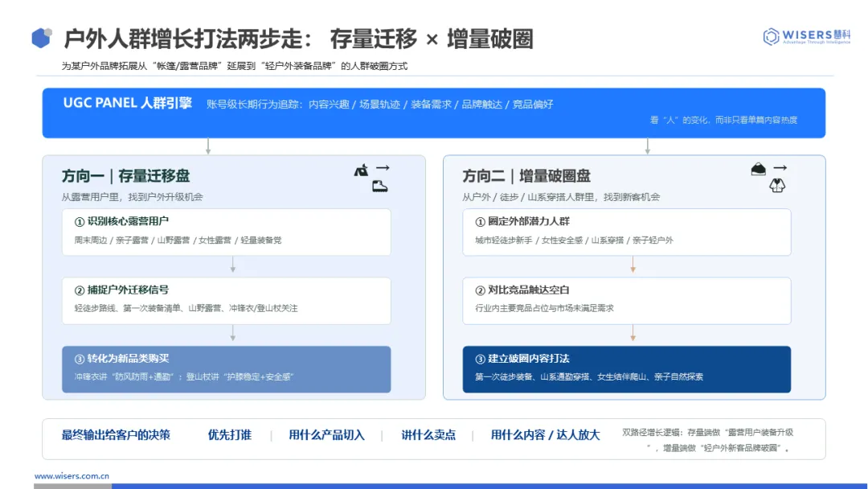Click the tent icon in 方向一 panel
The height and width of the screenshot is (489, 868).
pos(361,171)
